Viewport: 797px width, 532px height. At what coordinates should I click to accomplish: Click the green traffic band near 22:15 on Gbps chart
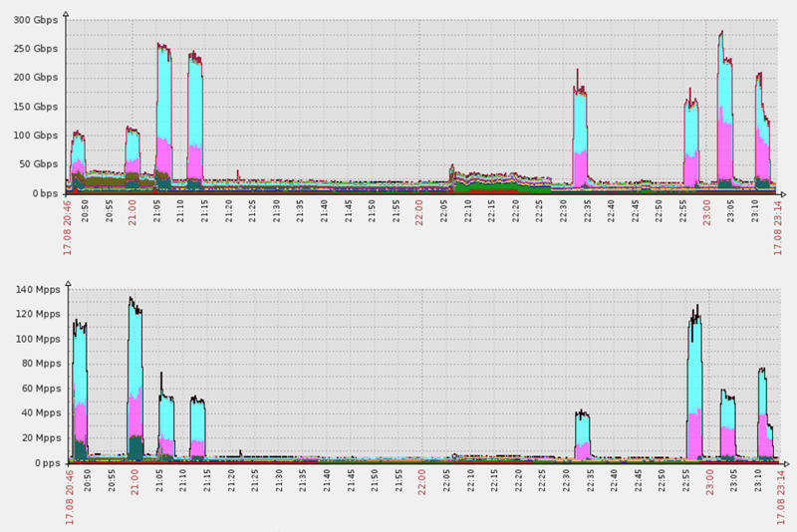tap(501, 186)
